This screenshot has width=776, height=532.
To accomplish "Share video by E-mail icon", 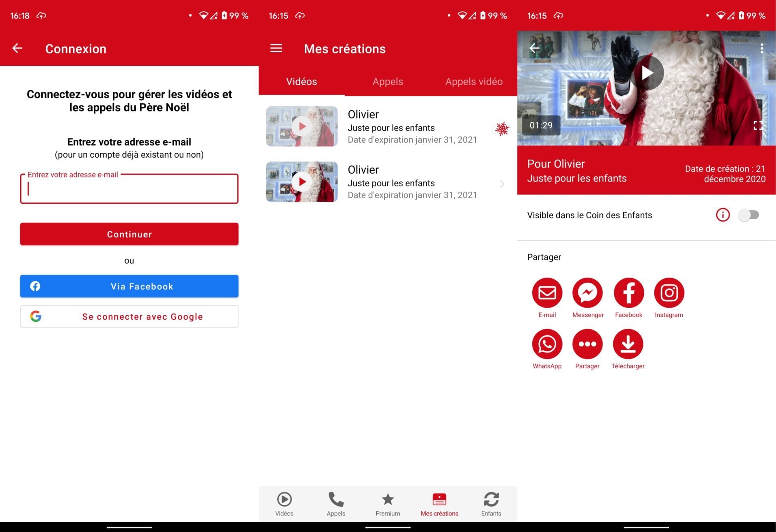I will click(x=547, y=293).
